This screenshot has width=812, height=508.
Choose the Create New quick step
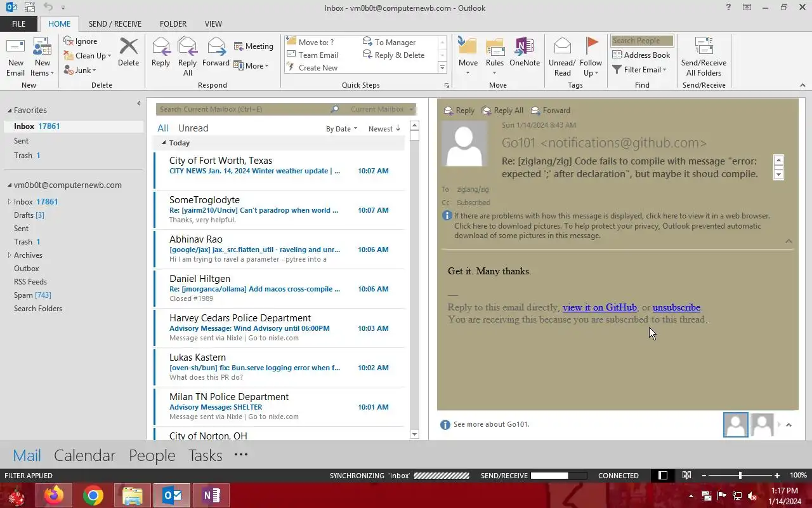click(x=312, y=68)
